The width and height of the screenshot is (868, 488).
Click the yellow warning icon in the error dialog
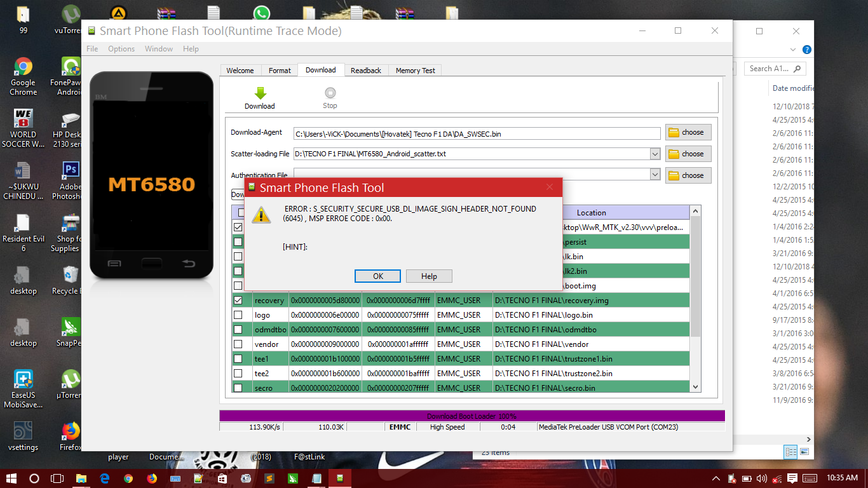click(261, 214)
